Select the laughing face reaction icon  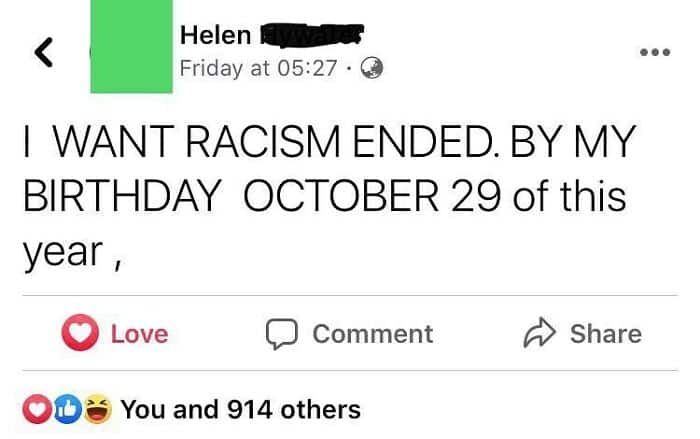(x=98, y=409)
